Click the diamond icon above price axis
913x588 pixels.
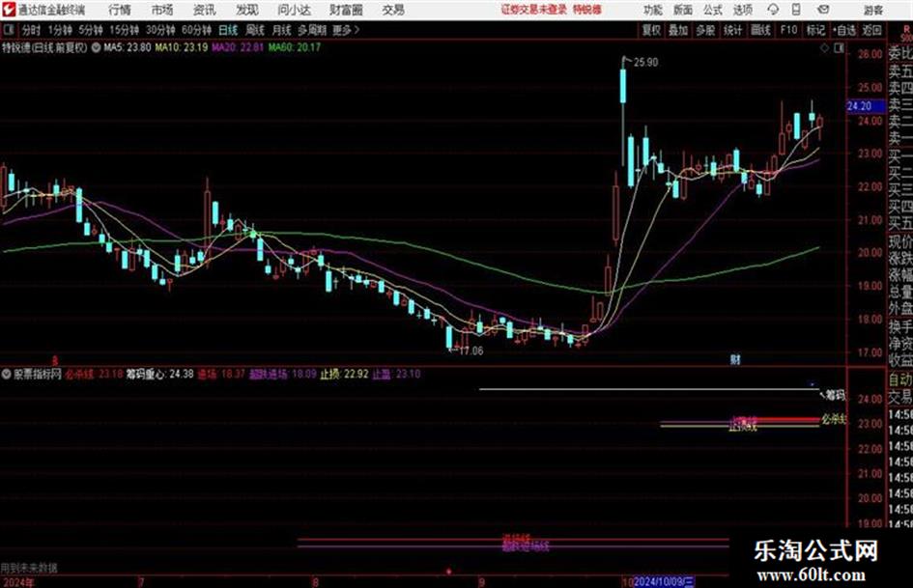[824, 49]
